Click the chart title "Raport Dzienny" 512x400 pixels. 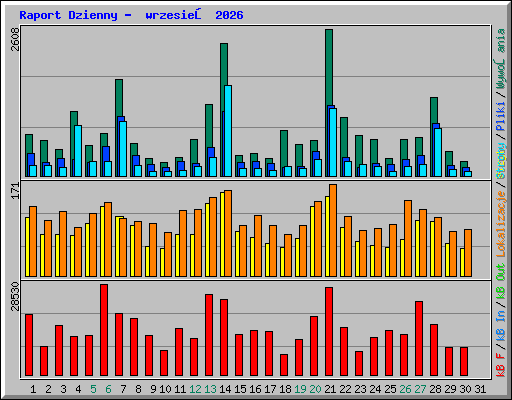pyautogui.click(x=68, y=15)
